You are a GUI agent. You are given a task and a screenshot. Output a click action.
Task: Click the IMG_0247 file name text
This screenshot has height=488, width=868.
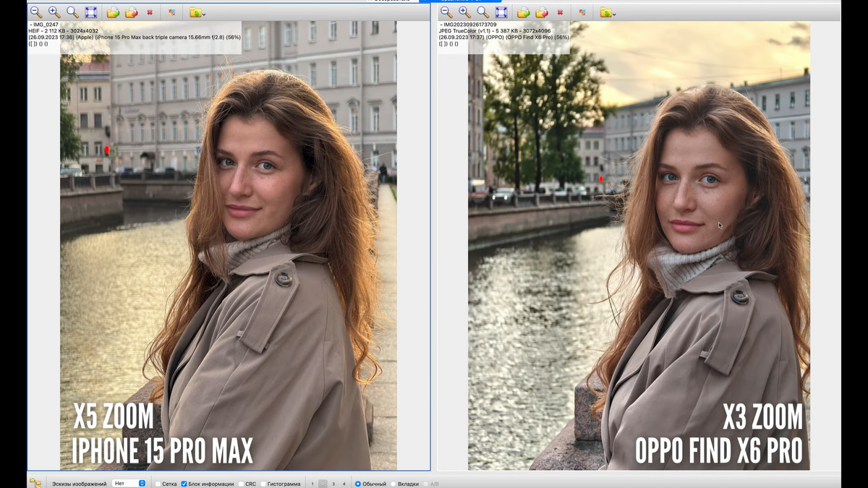coord(44,25)
